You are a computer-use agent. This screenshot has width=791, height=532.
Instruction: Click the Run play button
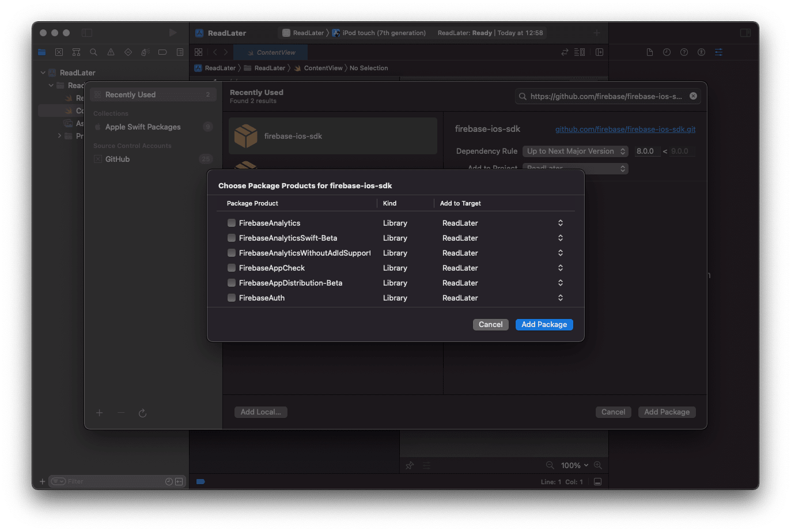173,33
